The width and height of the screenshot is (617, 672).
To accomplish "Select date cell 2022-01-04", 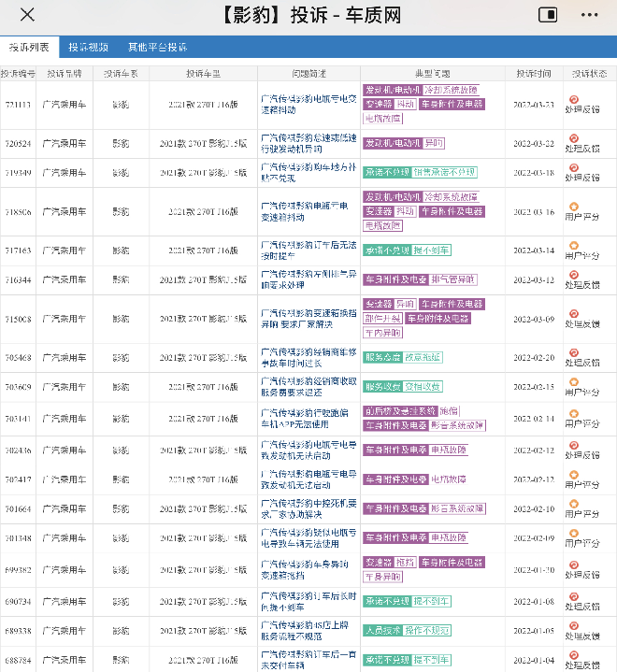I will pyautogui.click(x=534, y=660).
